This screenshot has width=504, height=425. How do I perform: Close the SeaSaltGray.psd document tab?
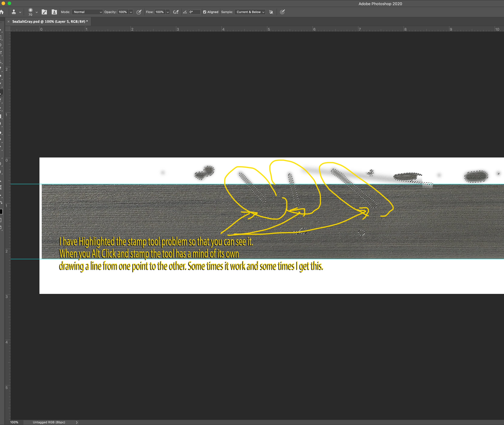(8, 21)
